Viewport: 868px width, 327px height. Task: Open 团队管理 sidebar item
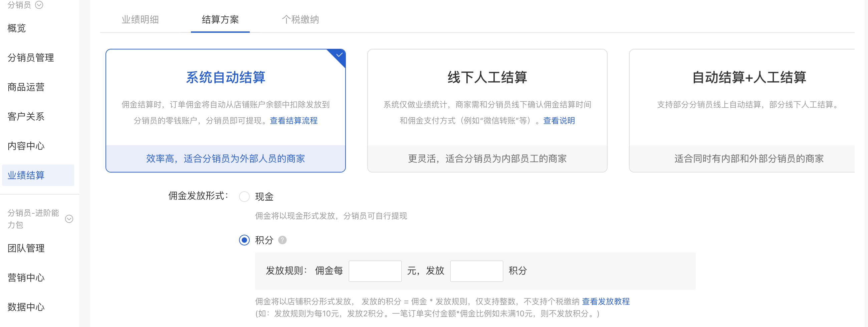click(26, 248)
